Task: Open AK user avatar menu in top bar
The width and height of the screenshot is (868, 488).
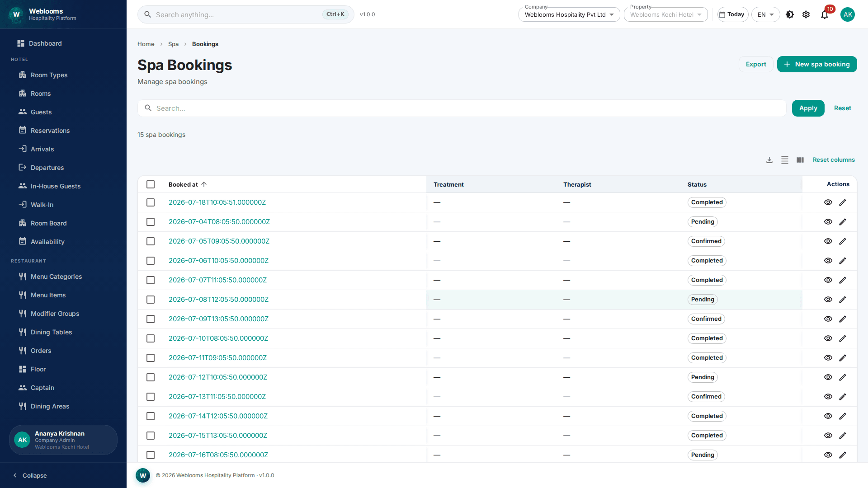Action: 848,14
